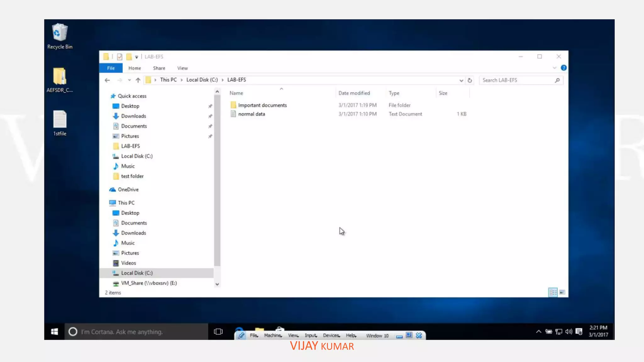Switch to Large icons view layout
The height and width of the screenshot is (362, 644).
(x=562, y=293)
